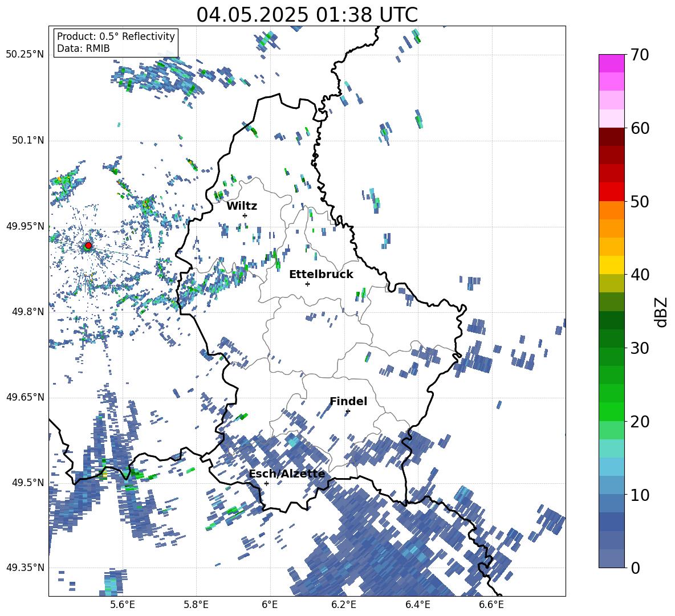The height and width of the screenshot is (616, 675).
Task: Click the 6.4°E longitude label
Action: coord(418,605)
